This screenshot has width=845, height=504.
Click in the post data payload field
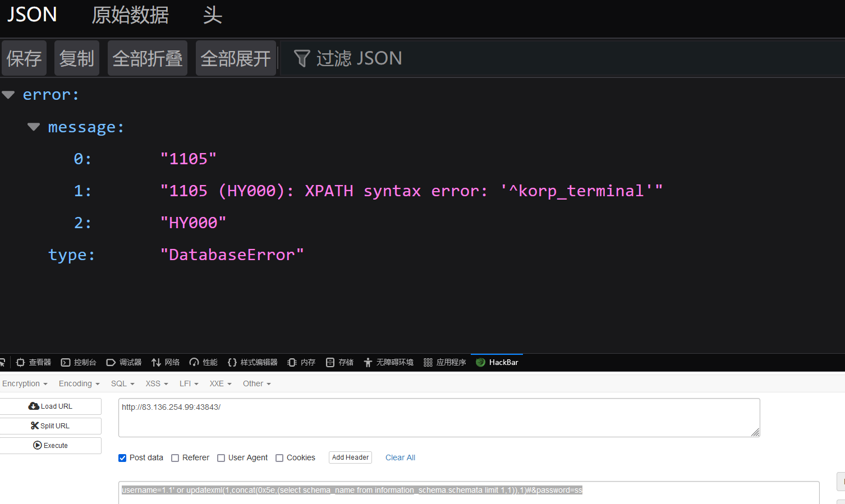coord(469,492)
